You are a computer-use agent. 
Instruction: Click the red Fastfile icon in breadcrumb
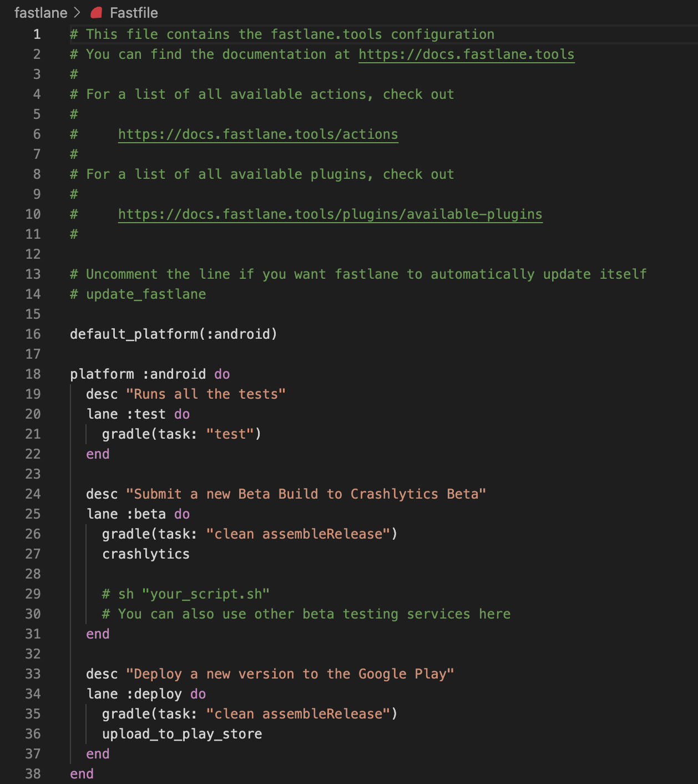pos(97,13)
